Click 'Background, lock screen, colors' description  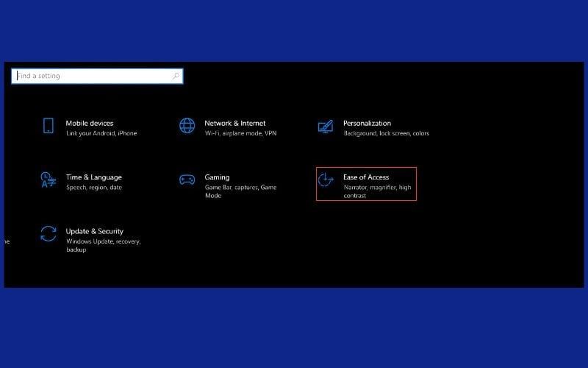pos(386,133)
